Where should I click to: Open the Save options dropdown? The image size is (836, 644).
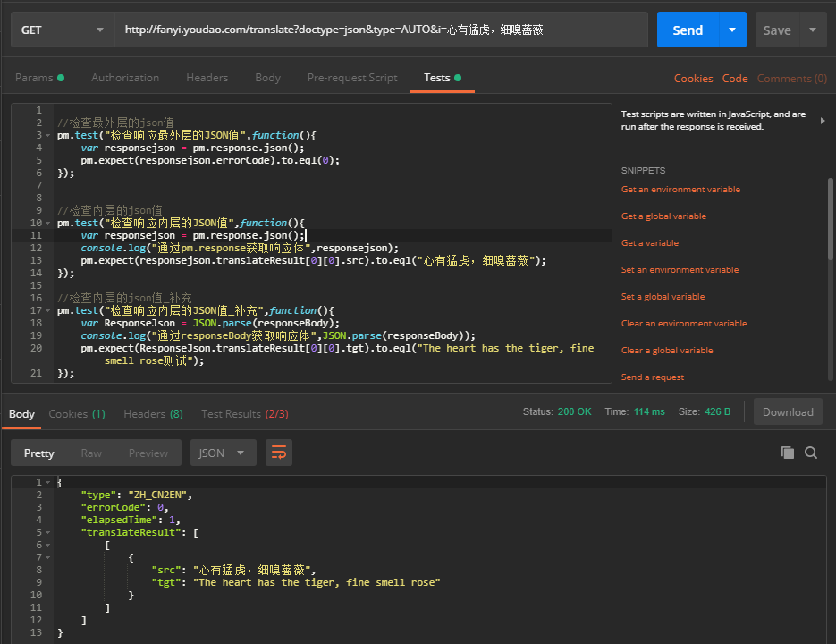click(812, 30)
